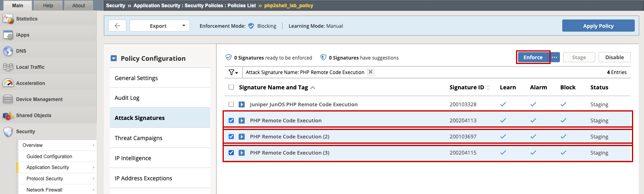This screenshot has width=644, height=194.
Task: Click the signatures ready to be enforced shield icon
Action: (x=229, y=58)
